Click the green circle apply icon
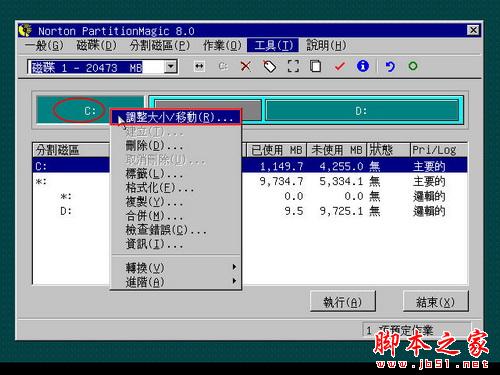Image resolution: width=500 pixels, height=375 pixels. click(x=413, y=66)
